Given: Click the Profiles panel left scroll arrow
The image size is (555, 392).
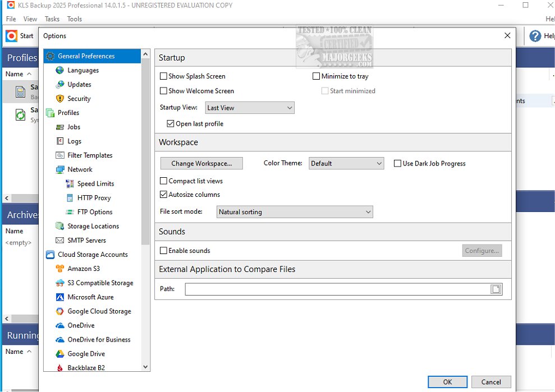Looking at the screenshot, I should coord(7,198).
